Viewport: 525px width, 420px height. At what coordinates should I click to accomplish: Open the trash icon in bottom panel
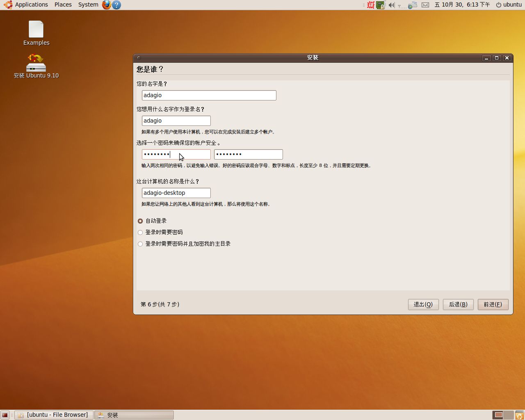point(519,415)
